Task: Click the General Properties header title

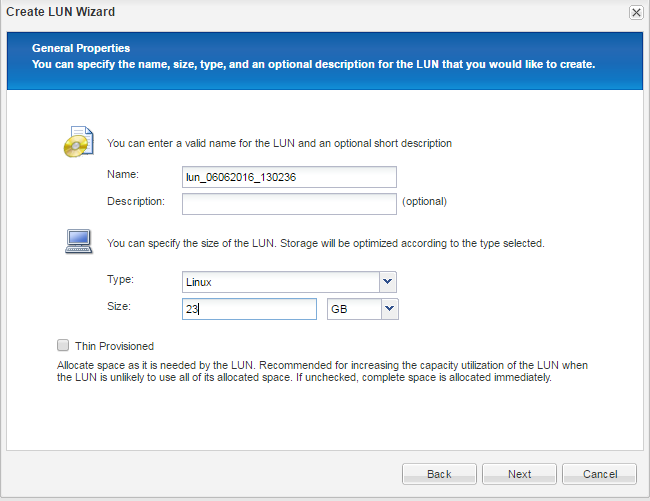Action: tap(81, 48)
